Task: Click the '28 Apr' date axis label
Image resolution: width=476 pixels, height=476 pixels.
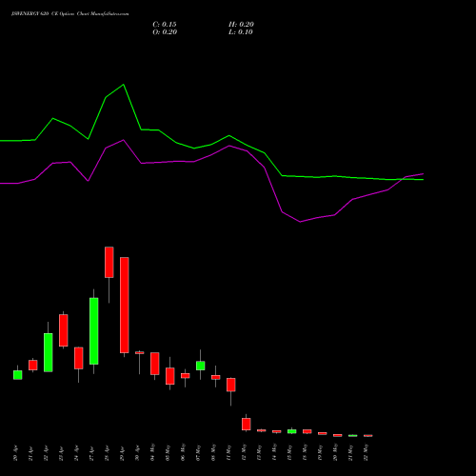Action: (x=108, y=454)
